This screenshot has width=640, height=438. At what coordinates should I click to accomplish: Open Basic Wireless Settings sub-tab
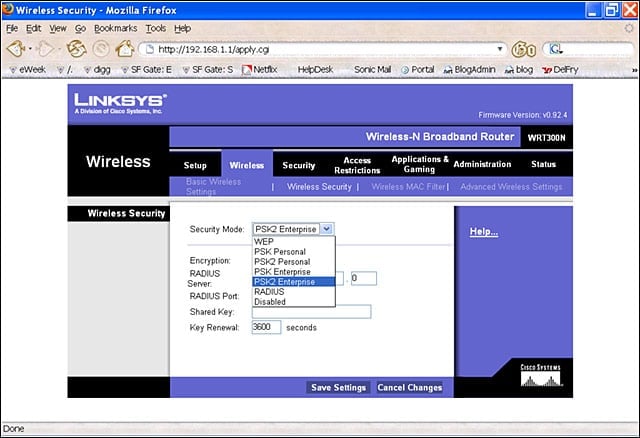click(213, 187)
